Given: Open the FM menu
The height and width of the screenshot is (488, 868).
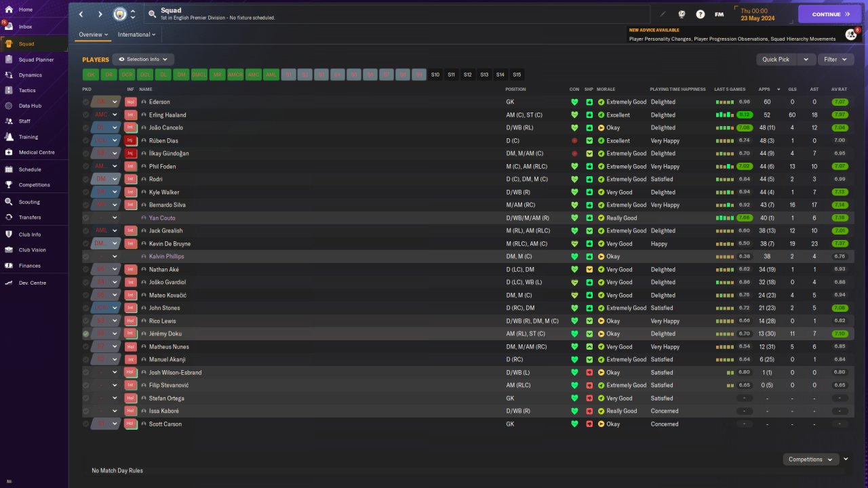Looking at the screenshot, I should 719,14.
